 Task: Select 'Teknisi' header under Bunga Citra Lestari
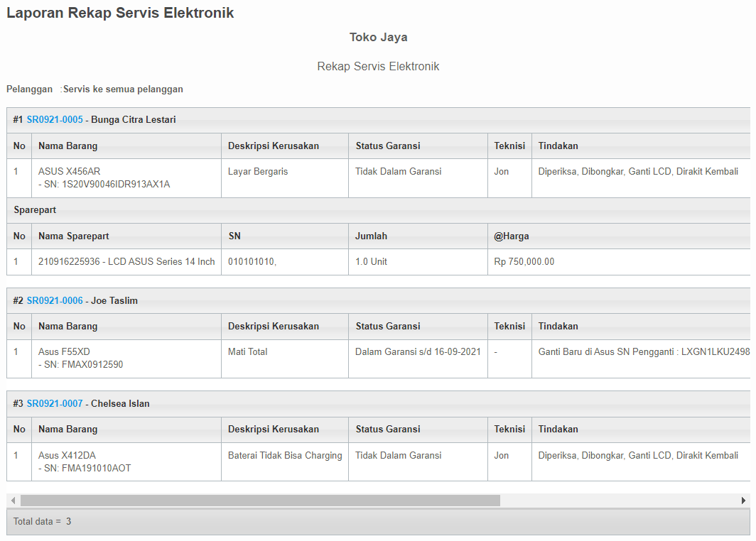pos(509,146)
